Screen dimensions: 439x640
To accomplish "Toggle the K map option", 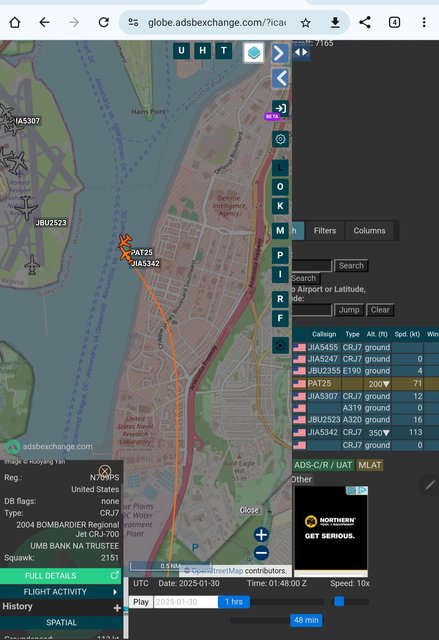I will point(280,206).
